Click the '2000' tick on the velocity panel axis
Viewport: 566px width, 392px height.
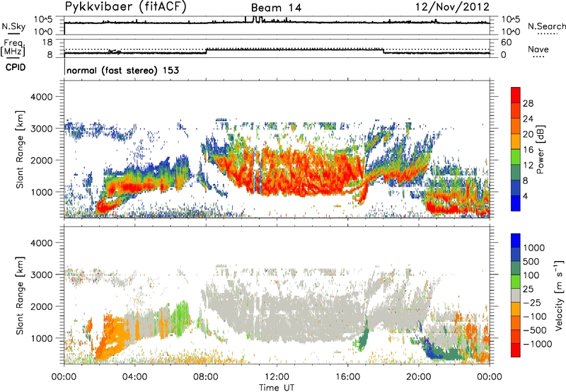tap(41, 306)
